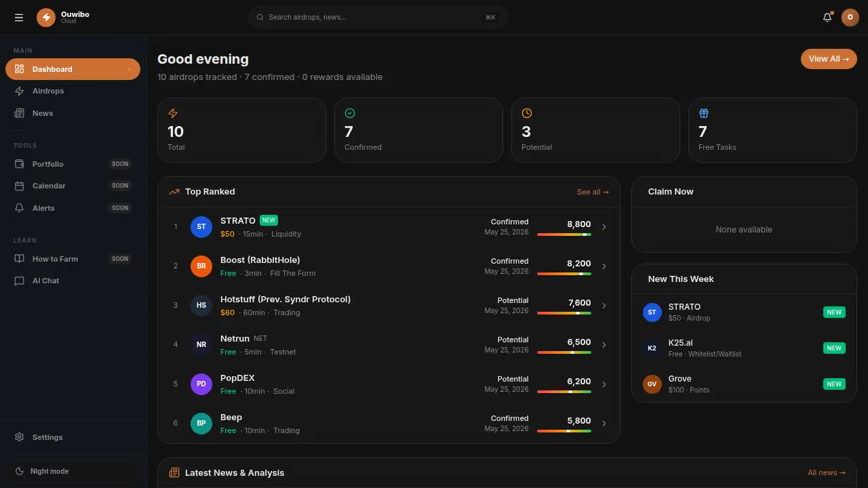Image resolution: width=868 pixels, height=488 pixels.
Task: Click the Settings gear icon
Action: pos(20,437)
